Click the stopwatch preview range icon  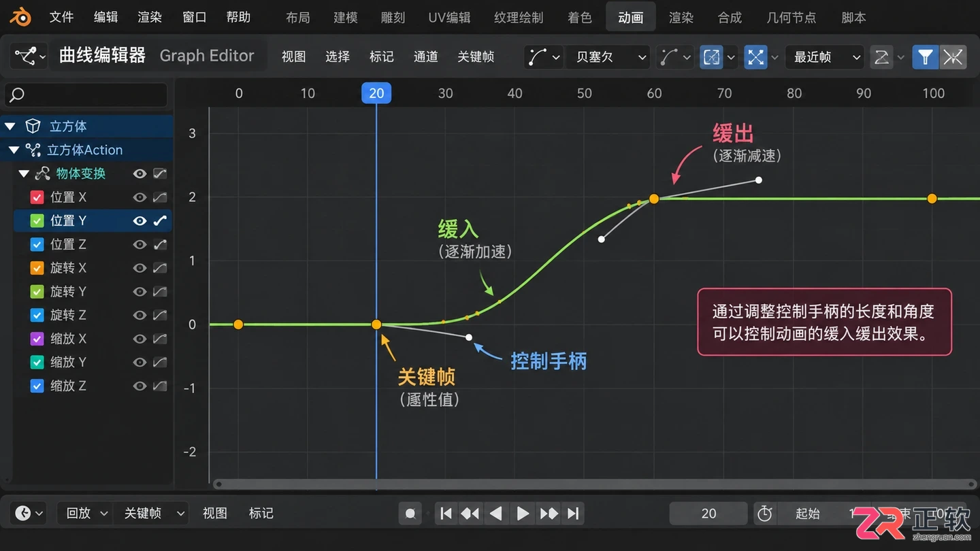coord(765,514)
